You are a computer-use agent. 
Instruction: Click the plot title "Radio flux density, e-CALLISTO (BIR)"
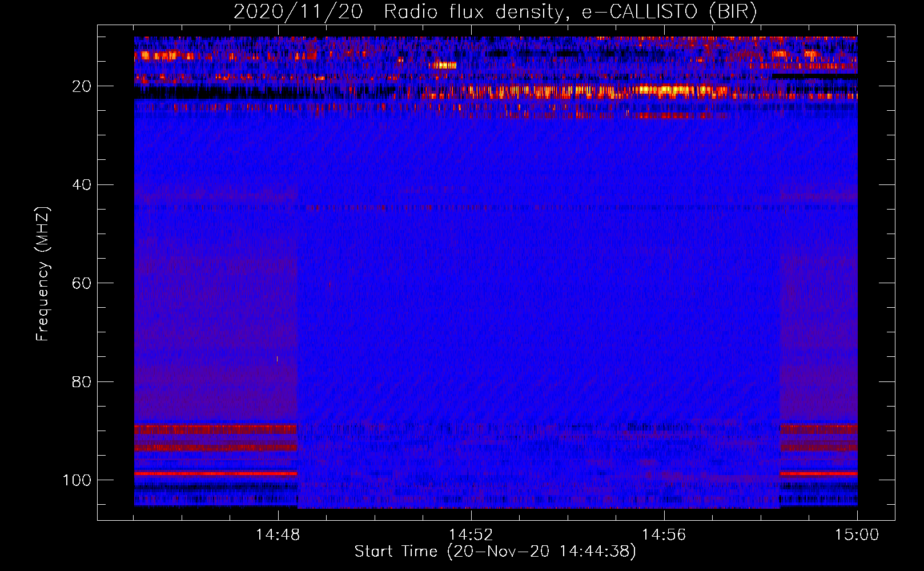[x=571, y=12]
